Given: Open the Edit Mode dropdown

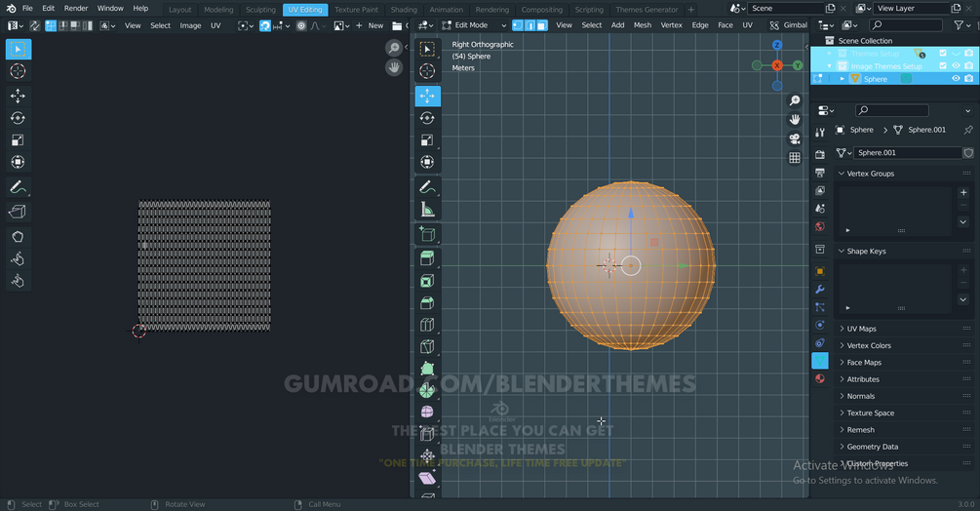Looking at the screenshot, I should point(474,25).
